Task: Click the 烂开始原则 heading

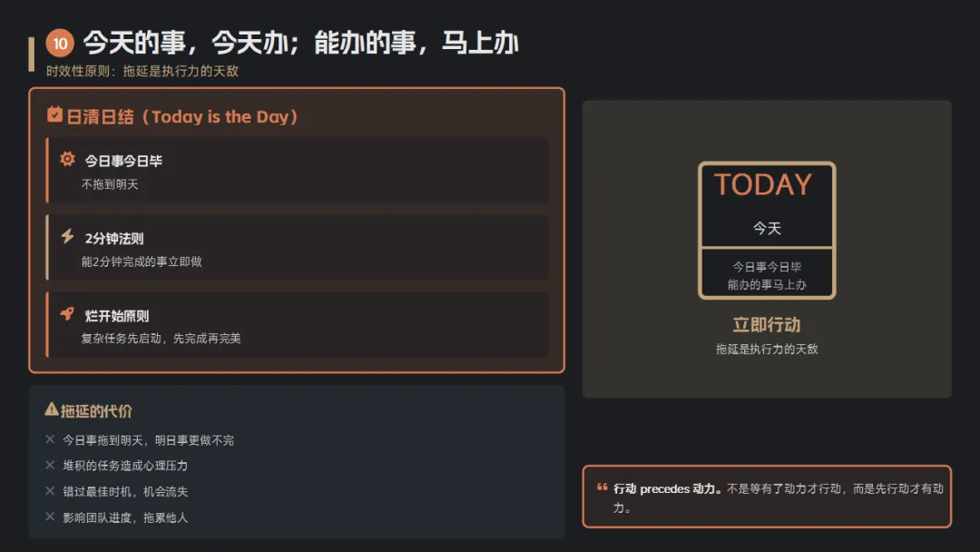Action: [117, 316]
